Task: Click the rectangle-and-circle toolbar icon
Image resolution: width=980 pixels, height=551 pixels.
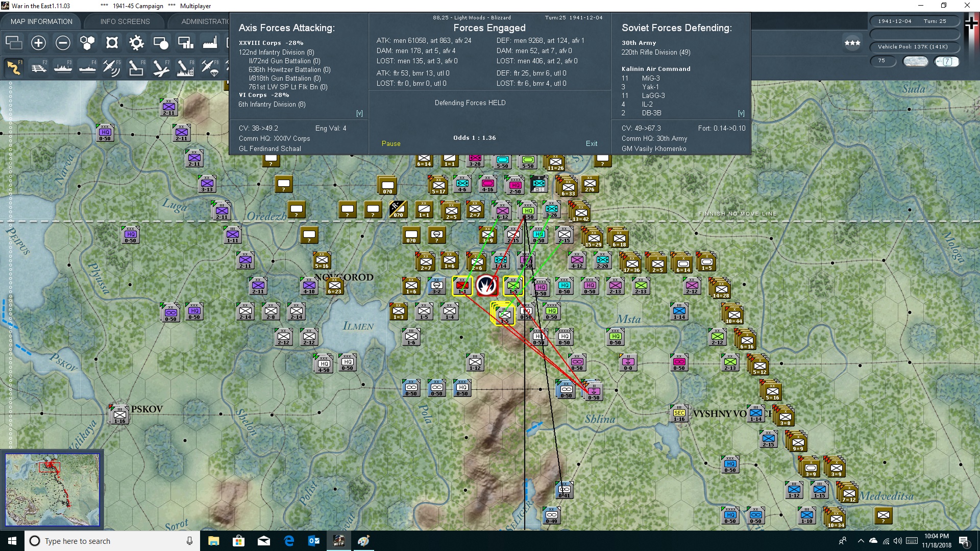Action: (x=161, y=43)
